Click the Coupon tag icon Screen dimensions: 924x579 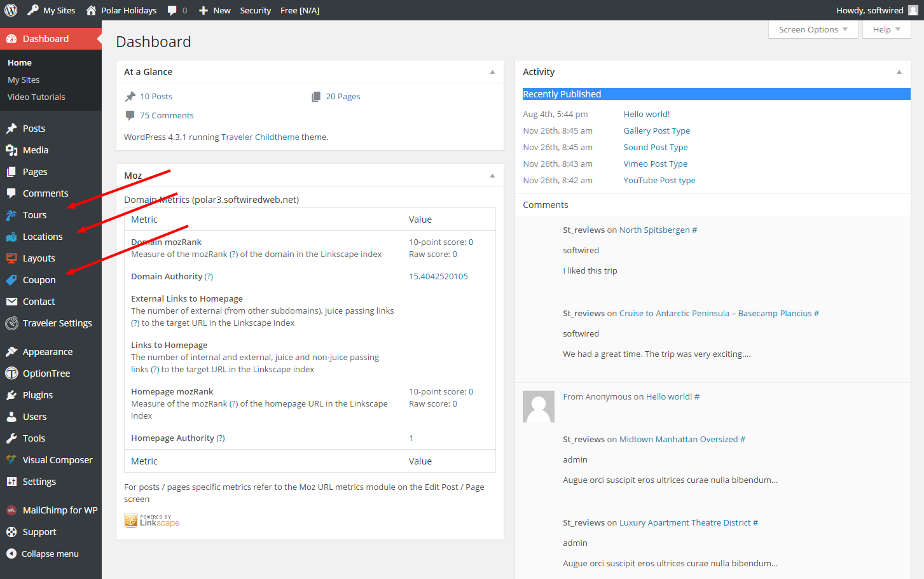coord(11,280)
